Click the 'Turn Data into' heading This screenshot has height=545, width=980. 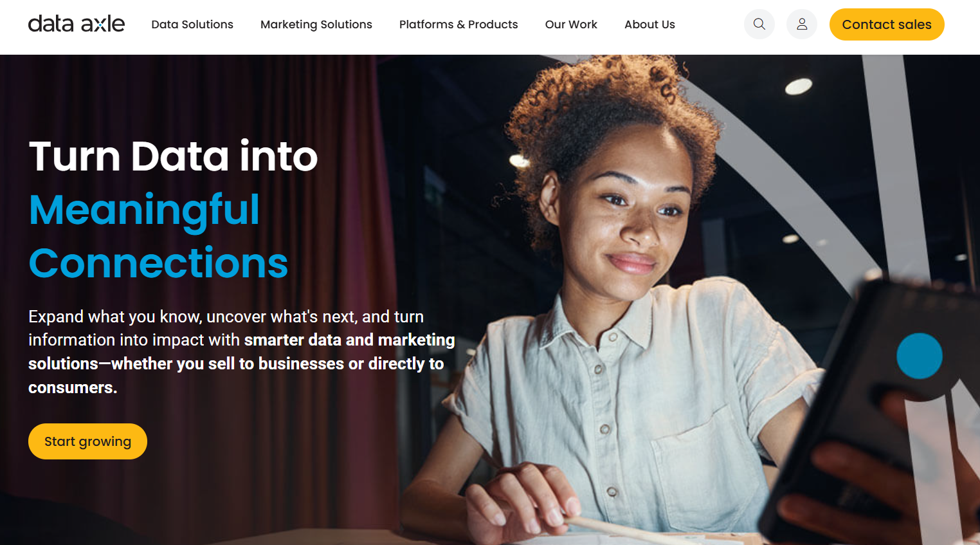click(x=174, y=156)
